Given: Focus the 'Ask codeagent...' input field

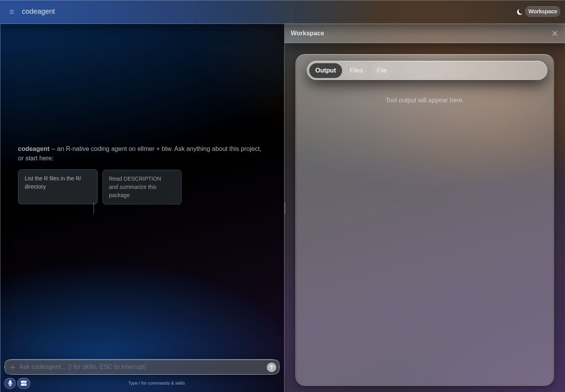Looking at the screenshot, I should [x=141, y=367].
